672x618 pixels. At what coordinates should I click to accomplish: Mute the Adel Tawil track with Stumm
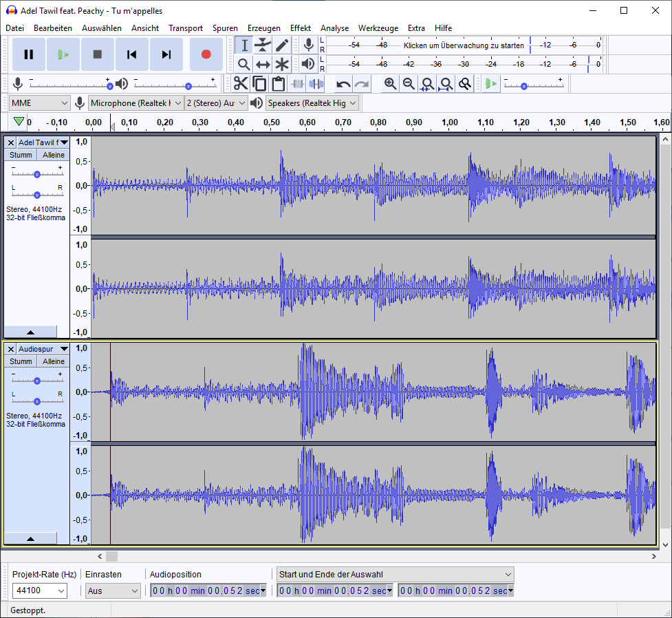21,155
